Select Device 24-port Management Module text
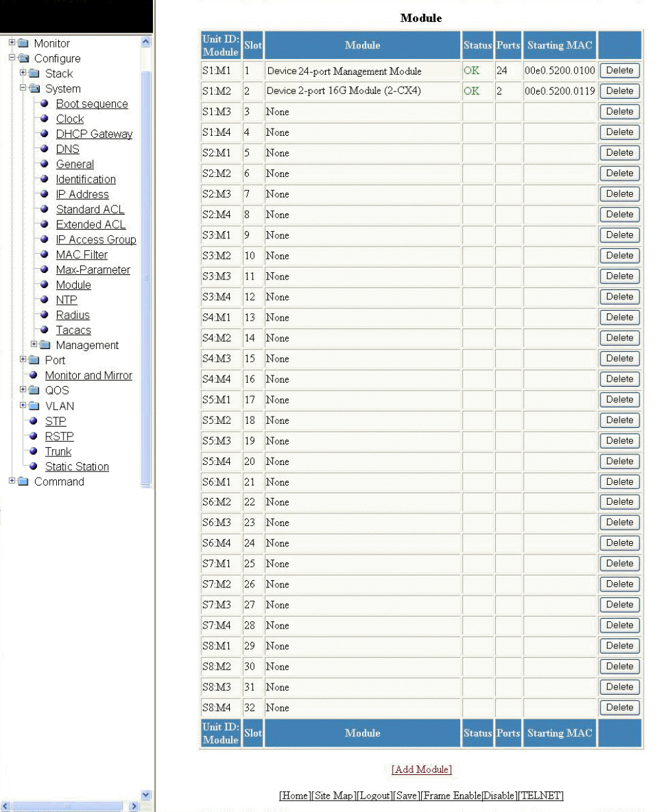 point(344,71)
